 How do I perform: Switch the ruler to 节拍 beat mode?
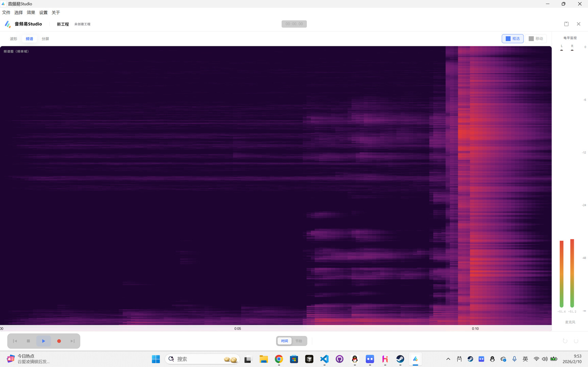pos(299,341)
